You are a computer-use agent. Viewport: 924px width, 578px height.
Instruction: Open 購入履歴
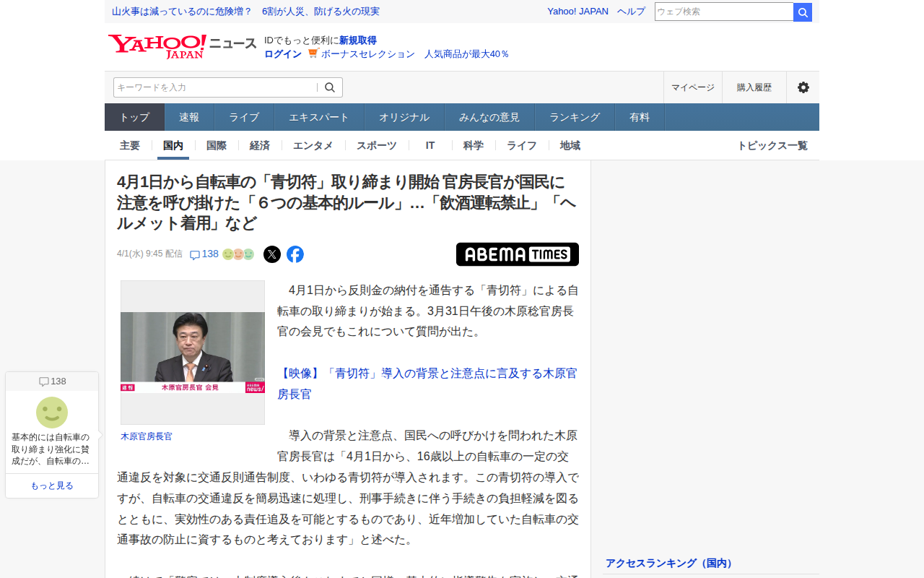pyautogui.click(x=754, y=87)
